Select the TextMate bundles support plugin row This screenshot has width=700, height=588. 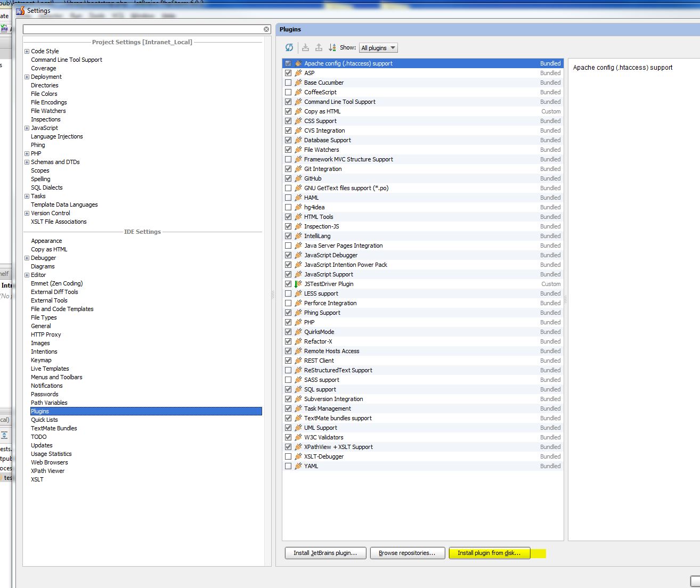click(422, 418)
